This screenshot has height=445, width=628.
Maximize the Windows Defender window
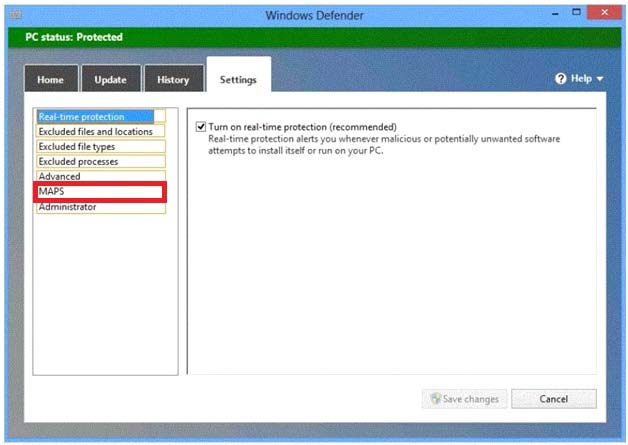576,12
